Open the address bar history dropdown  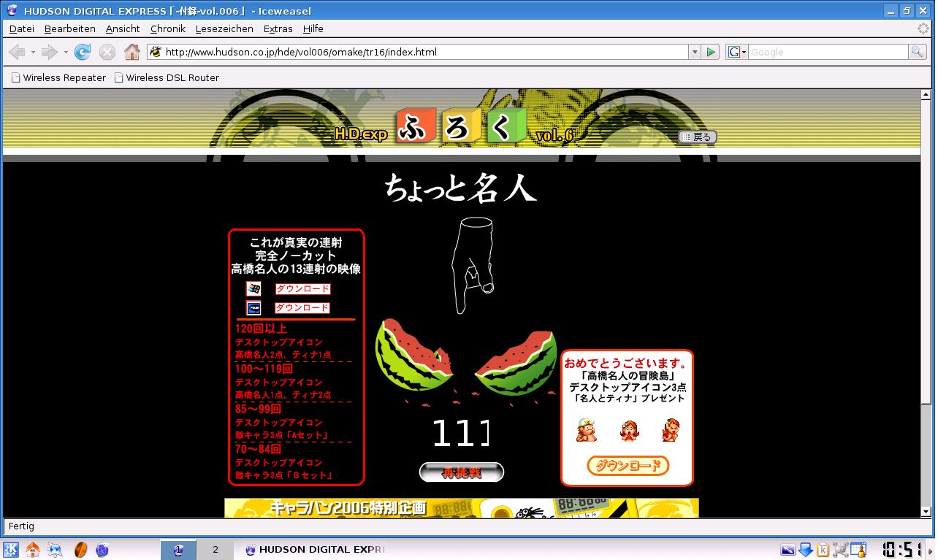(695, 52)
